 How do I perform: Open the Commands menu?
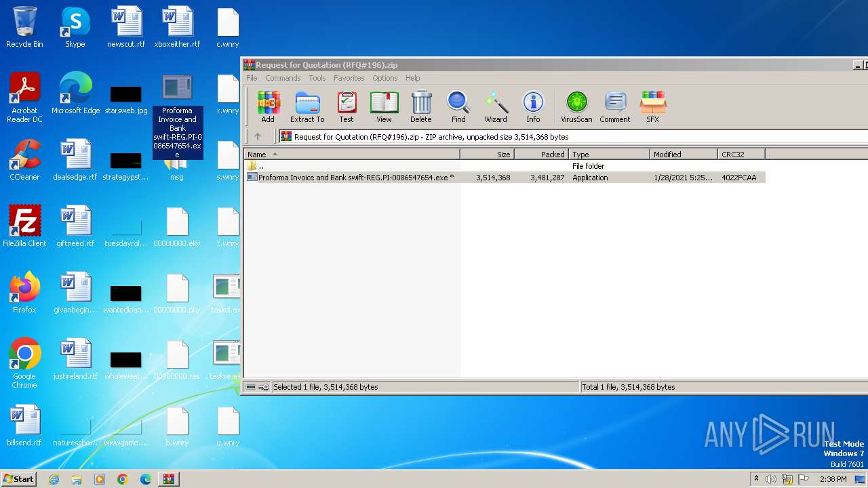pyautogui.click(x=283, y=78)
